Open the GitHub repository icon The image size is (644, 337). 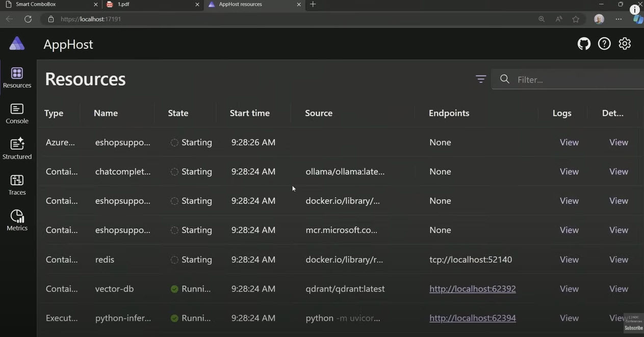pyautogui.click(x=584, y=44)
